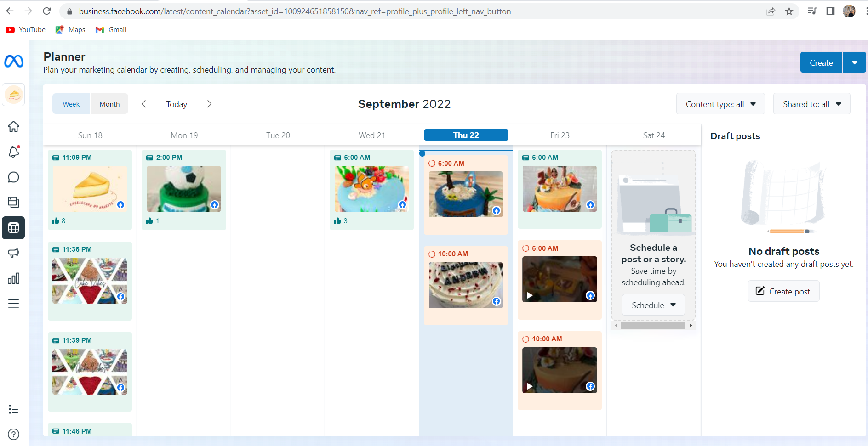Image resolution: width=868 pixels, height=446 pixels.
Task: Click the Create button
Action: pos(821,62)
